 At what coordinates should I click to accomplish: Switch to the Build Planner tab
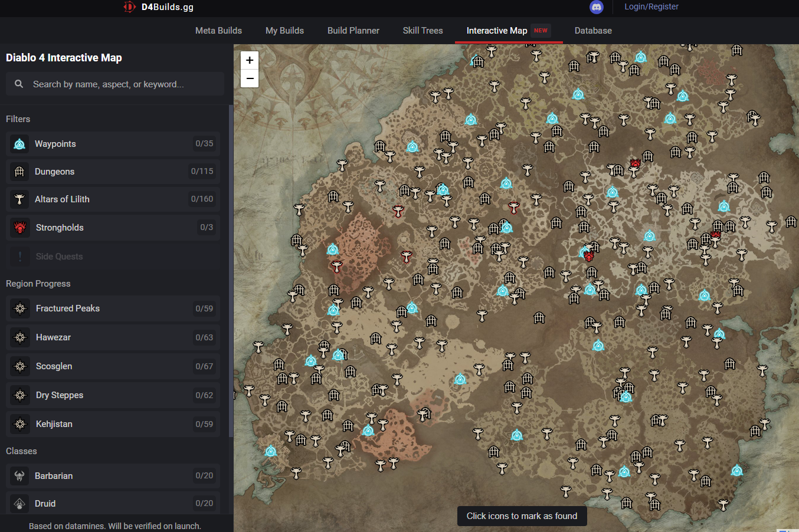tap(353, 31)
